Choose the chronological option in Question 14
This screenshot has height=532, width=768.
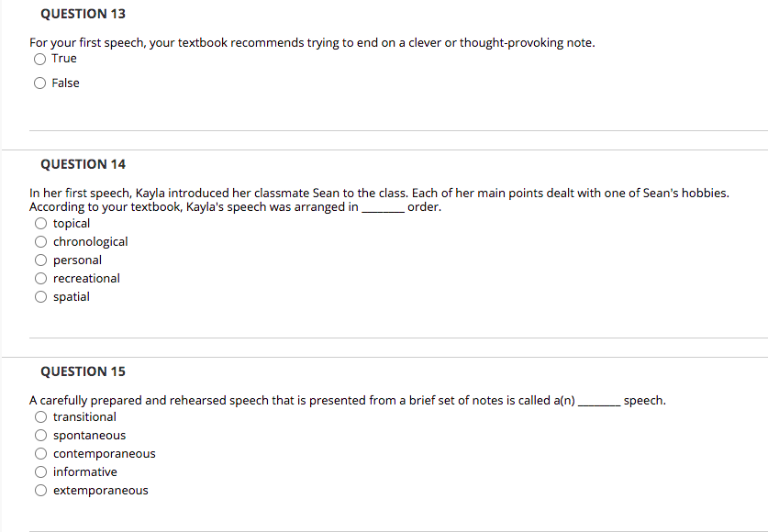(40, 241)
